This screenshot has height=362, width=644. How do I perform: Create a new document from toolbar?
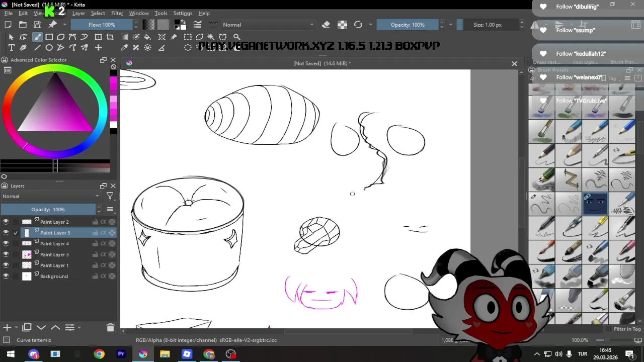8,25
